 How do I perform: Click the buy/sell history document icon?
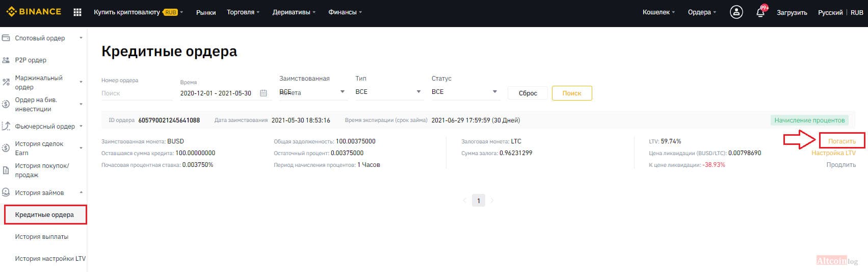pos(6,170)
